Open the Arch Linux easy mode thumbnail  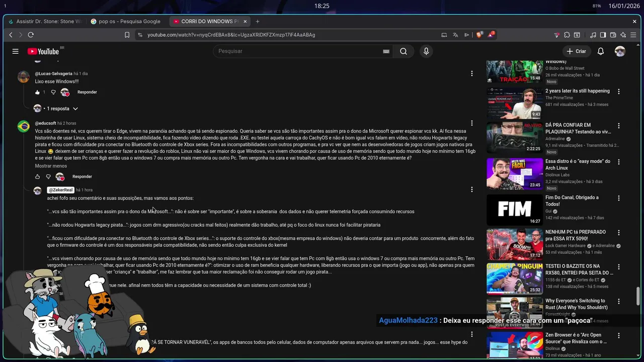coord(515,173)
